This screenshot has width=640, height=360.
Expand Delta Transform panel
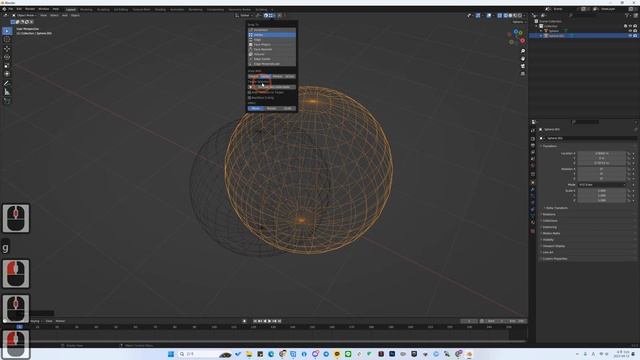tap(556, 208)
